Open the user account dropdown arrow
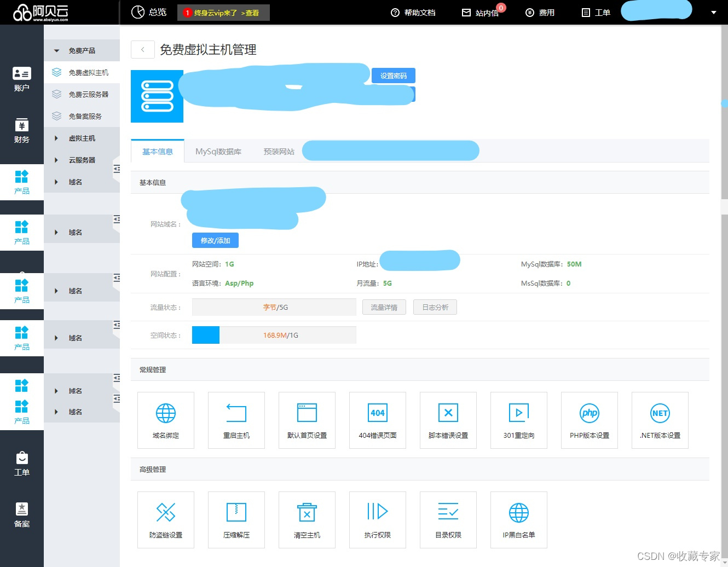 coord(714,13)
